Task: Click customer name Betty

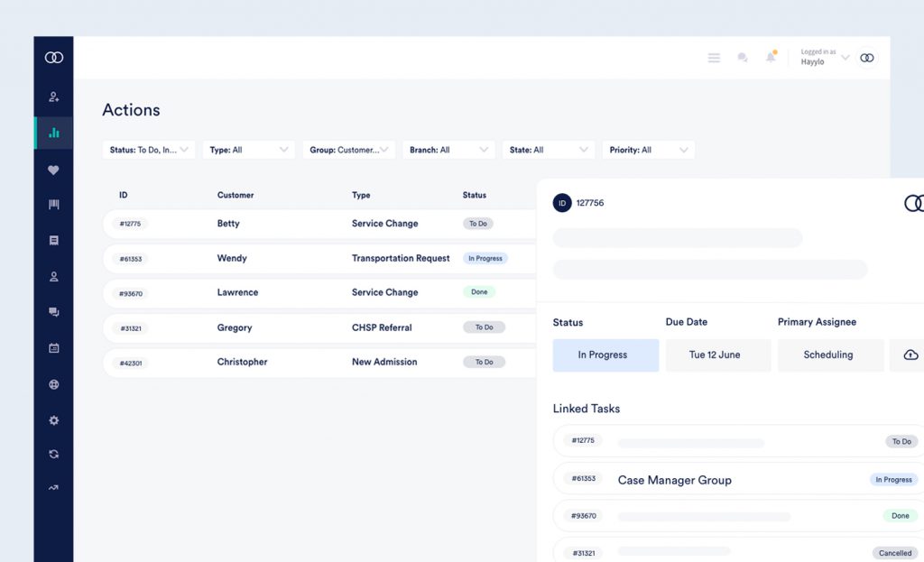Action: (x=228, y=224)
